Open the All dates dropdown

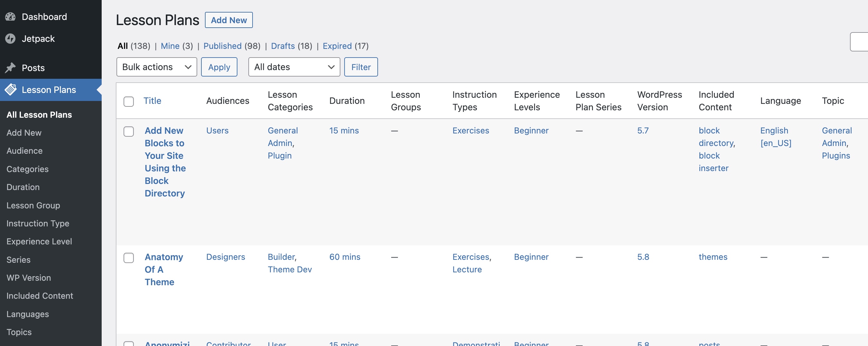(x=294, y=67)
